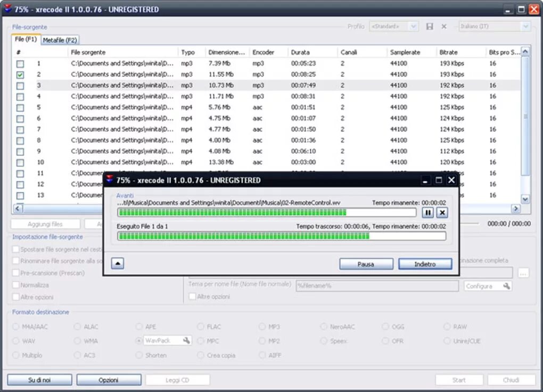Click the current file progress bar

pos(267,212)
